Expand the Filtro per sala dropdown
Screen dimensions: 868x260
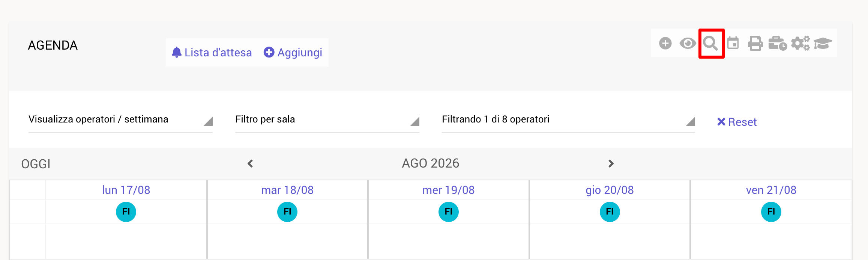[x=327, y=119]
